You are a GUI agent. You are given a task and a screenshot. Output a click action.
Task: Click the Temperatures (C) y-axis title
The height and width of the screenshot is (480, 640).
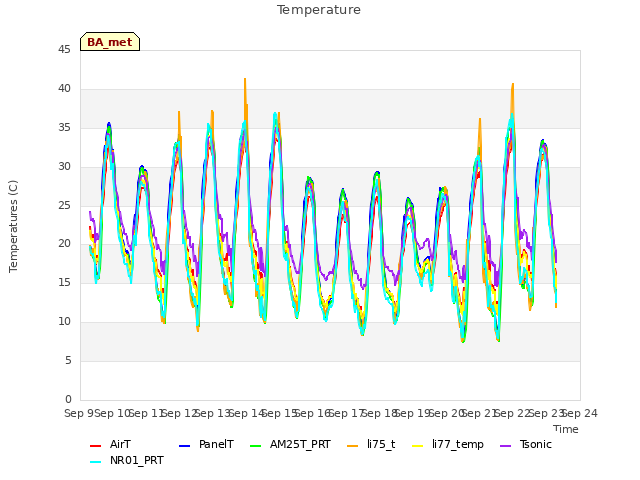(13, 226)
